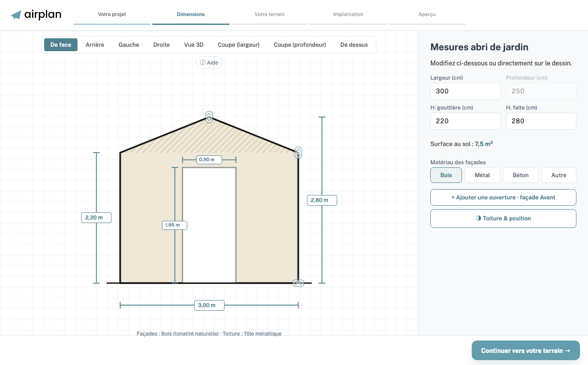588x365 pixels.
Task: Go to the Dimensions step
Action: coord(191,15)
